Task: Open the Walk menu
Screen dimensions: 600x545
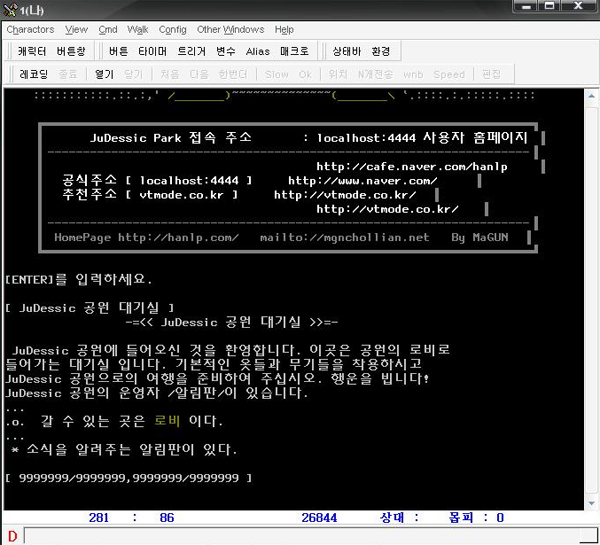Action: coord(138,30)
